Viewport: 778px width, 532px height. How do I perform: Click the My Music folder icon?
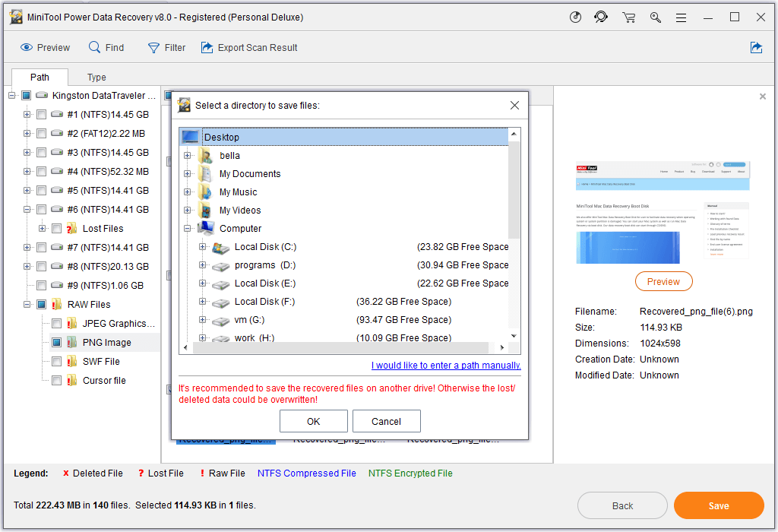205,192
